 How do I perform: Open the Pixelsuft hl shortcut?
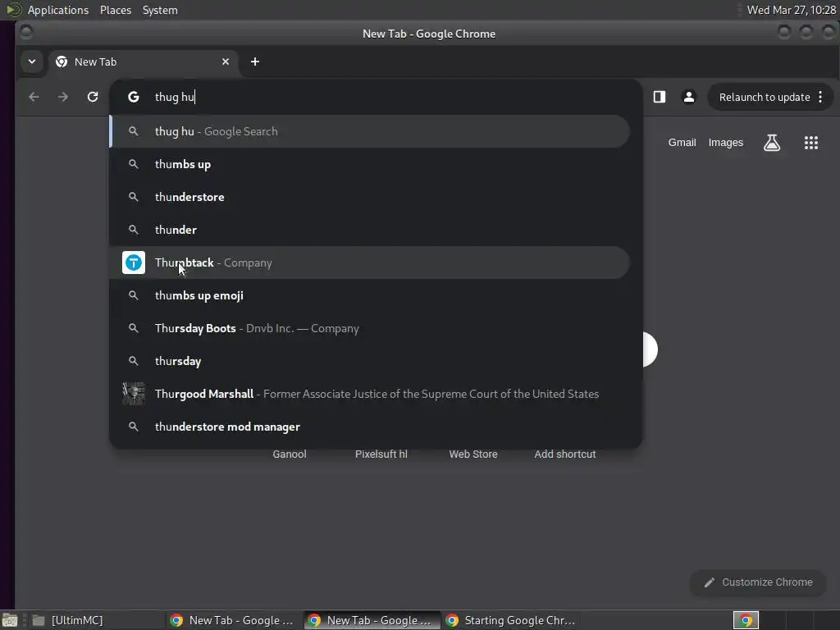click(x=381, y=454)
